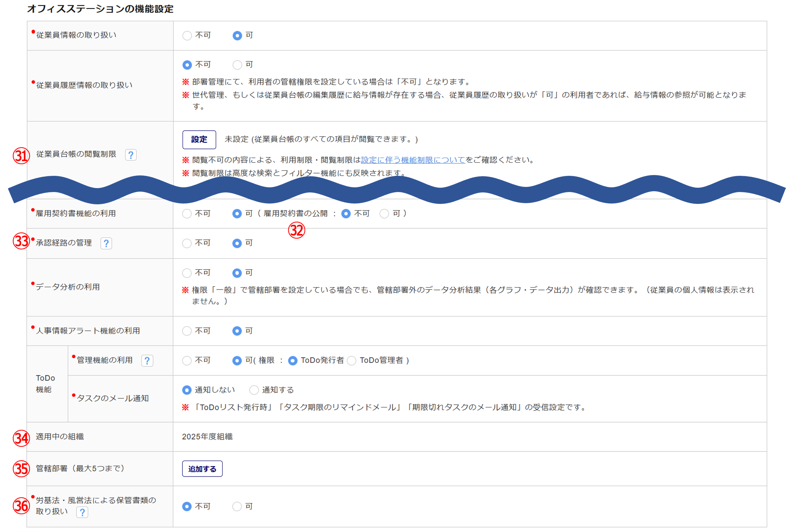The height and width of the screenshot is (532, 786).
Task: Choose 可 for 雇用契約書の公開
Action: (x=384, y=214)
